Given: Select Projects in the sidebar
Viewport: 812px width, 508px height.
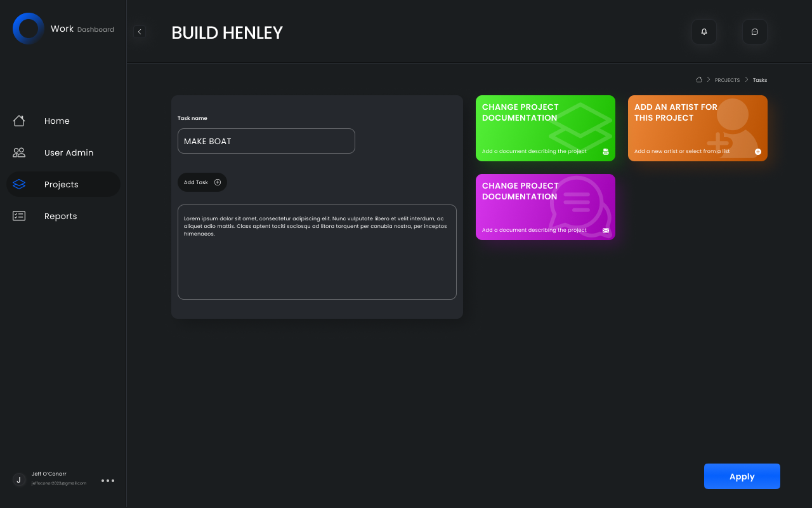Looking at the screenshot, I should [x=63, y=184].
